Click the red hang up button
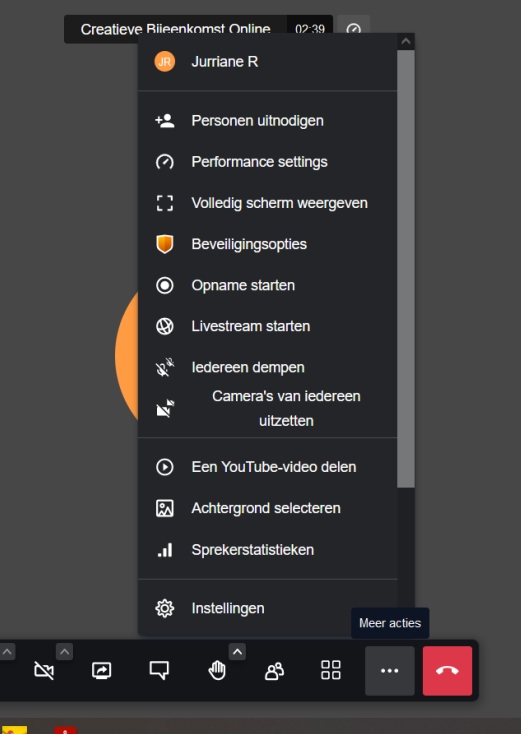Image resolution: width=521 pixels, height=734 pixels. (447, 670)
